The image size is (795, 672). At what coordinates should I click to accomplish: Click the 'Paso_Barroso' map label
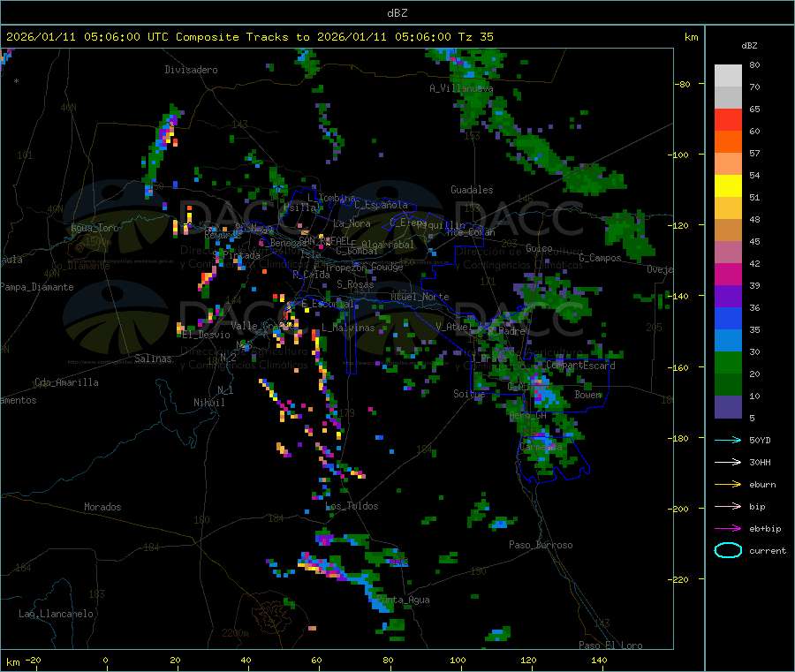tap(541, 545)
